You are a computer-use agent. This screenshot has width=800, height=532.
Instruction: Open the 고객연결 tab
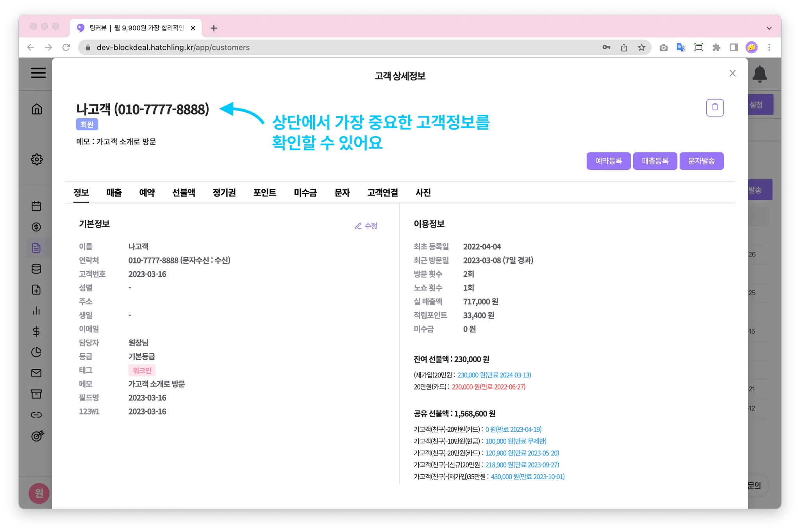(x=382, y=192)
